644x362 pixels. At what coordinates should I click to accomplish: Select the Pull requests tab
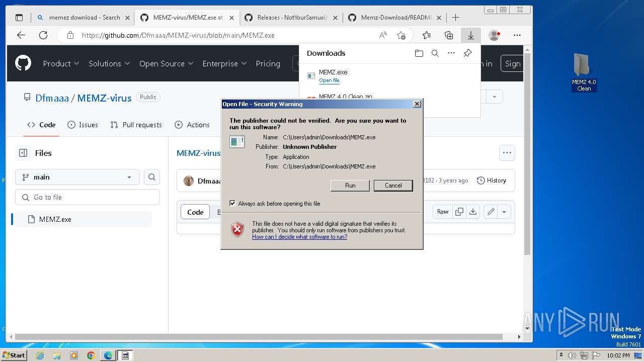click(x=136, y=125)
